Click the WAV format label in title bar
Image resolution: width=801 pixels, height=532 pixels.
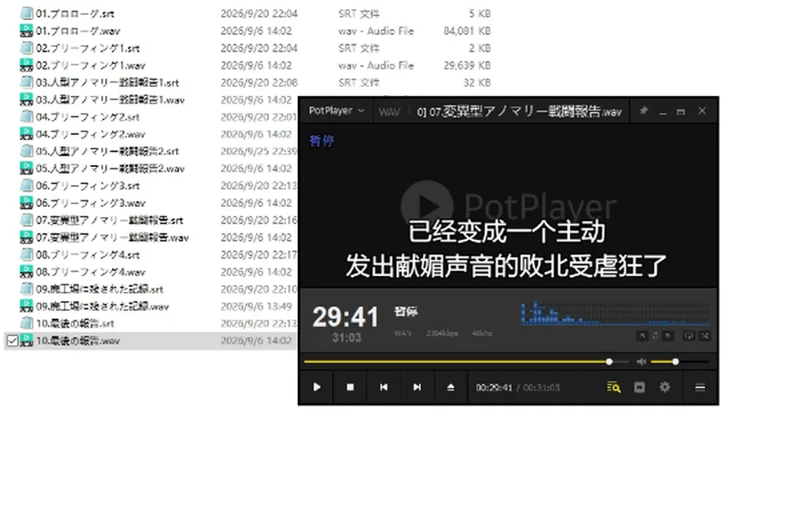(x=390, y=112)
